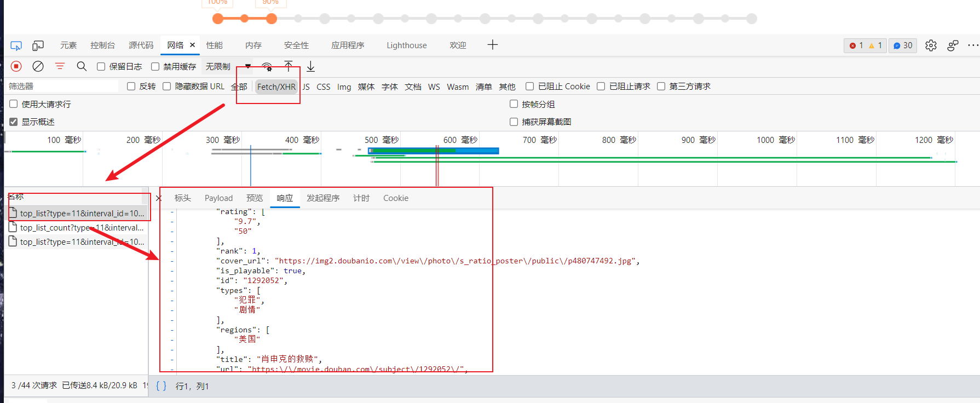Switch to 元素 tab

(68, 45)
